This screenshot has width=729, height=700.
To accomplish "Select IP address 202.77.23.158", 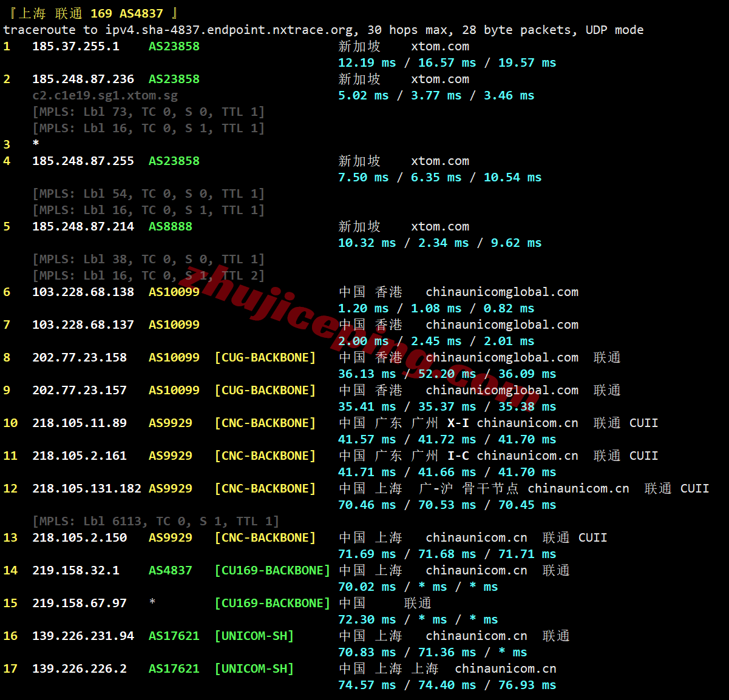I will tap(80, 357).
